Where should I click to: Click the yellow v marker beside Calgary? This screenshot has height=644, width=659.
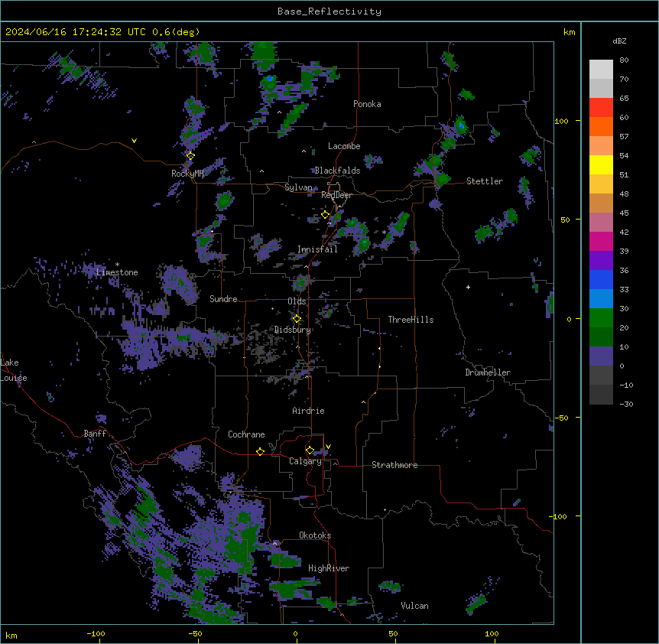click(328, 447)
